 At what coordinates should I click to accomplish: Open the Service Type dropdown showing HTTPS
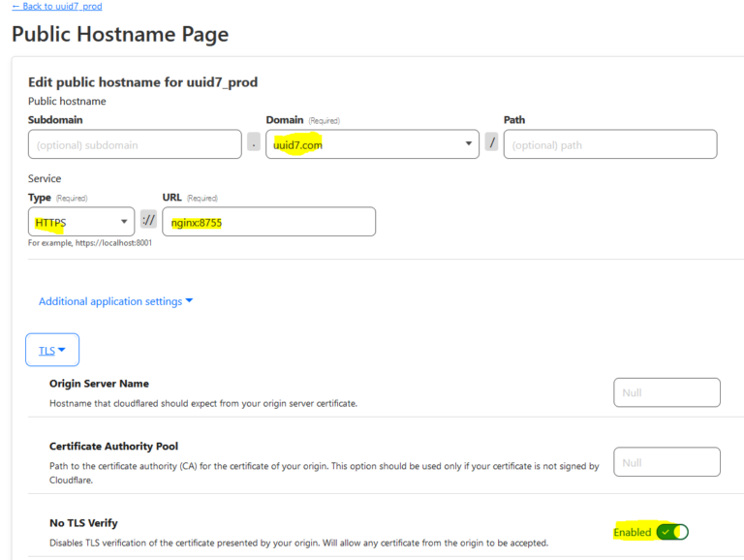pyautogui.click(x=81, y=222)
